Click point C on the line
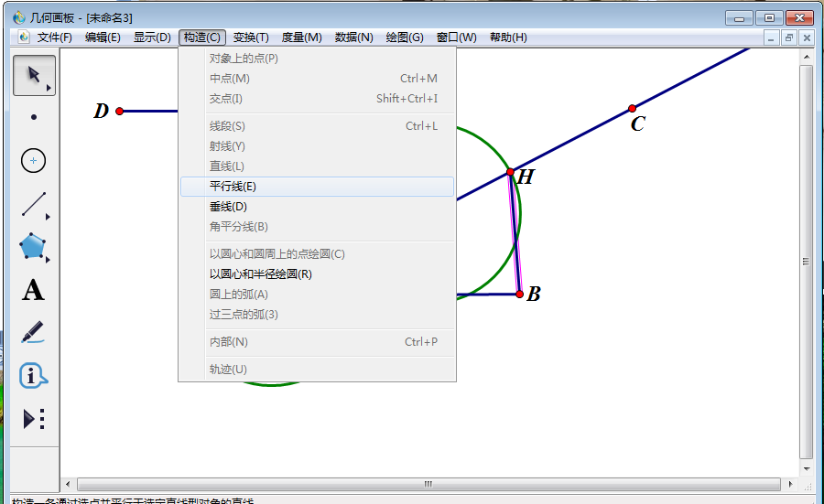Image resolution: width=824 pixels, height=504 pixels. [x=632, y=109]
